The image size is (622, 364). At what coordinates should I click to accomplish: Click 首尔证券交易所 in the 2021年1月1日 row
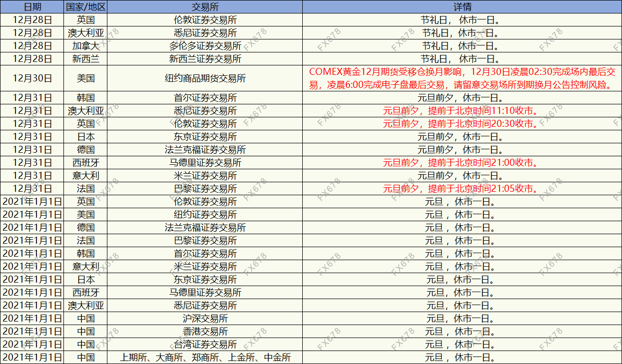[x=205, y=254]
